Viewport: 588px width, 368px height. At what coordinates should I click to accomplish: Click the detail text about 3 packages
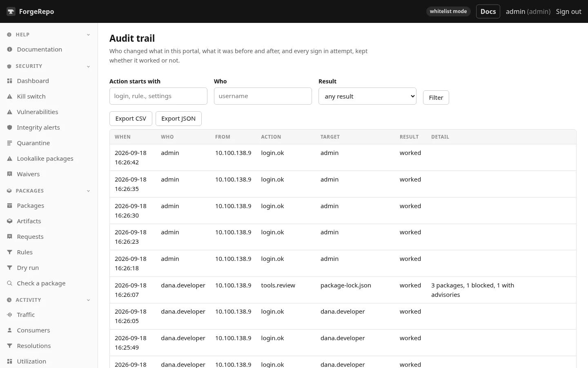(x=473, y=290)
